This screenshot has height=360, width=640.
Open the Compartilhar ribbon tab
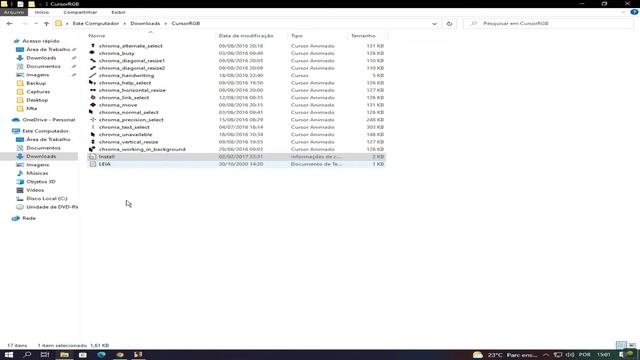click(80, 12)
